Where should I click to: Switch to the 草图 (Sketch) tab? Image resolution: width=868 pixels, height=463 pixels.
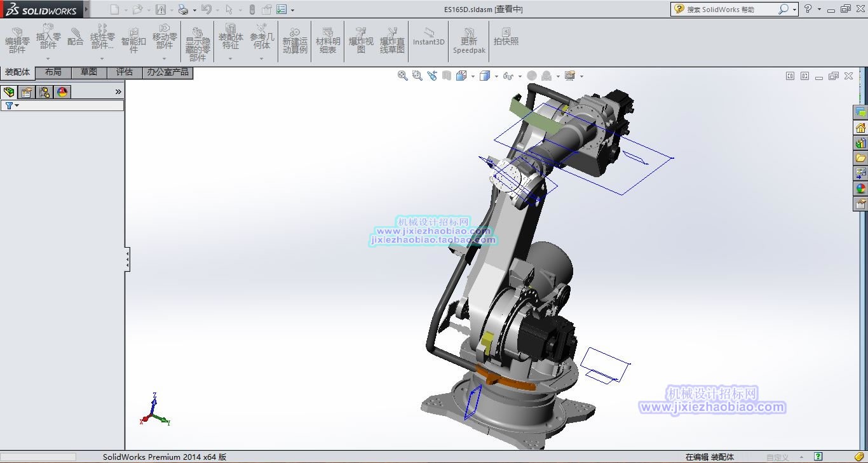point(89,72)
